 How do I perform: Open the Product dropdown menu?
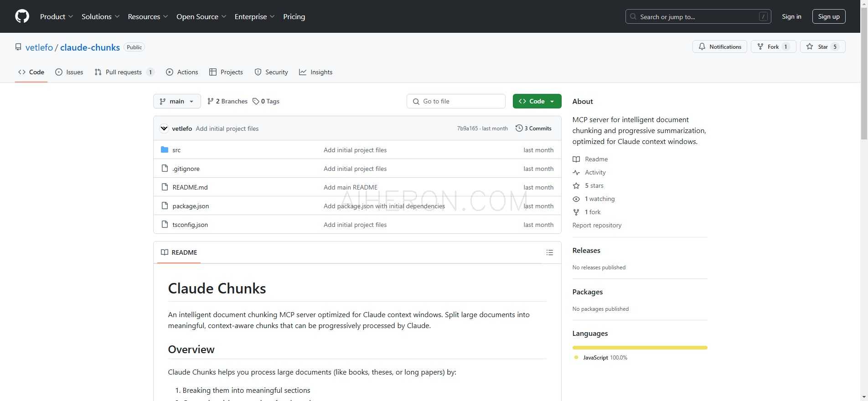pyautogui.click(x=56, y=16)
